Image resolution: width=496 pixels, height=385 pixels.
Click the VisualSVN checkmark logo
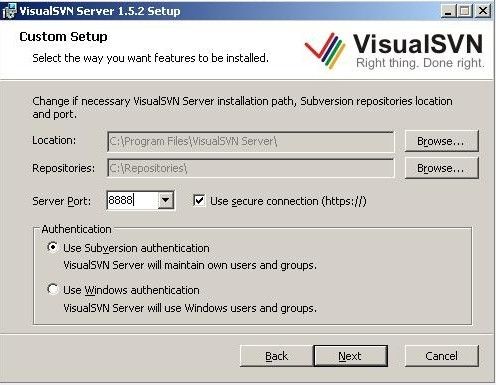[x=325, y=51]
